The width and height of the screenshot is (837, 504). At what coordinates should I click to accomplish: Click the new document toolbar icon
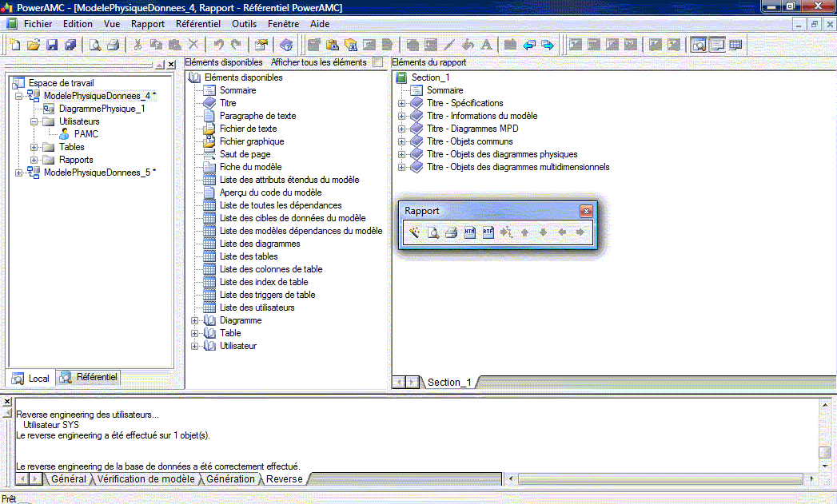point(15,45)
